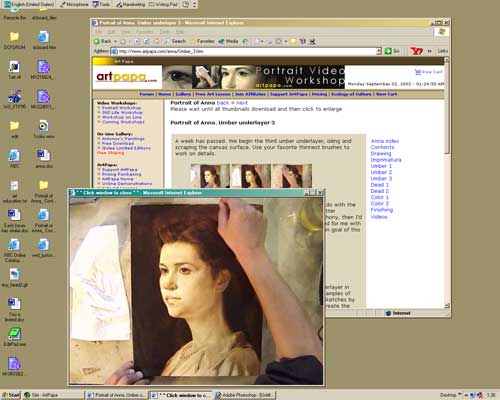The height and width of the screenshot is (400, 500).
Task: Open the Support ArtPapa navigation link
Action: [289, 94]
